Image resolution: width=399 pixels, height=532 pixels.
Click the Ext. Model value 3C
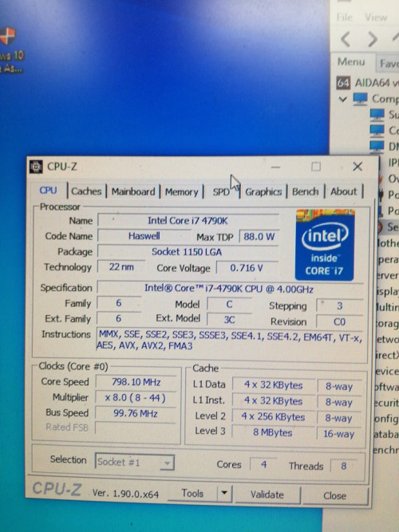tap(229, 320)
